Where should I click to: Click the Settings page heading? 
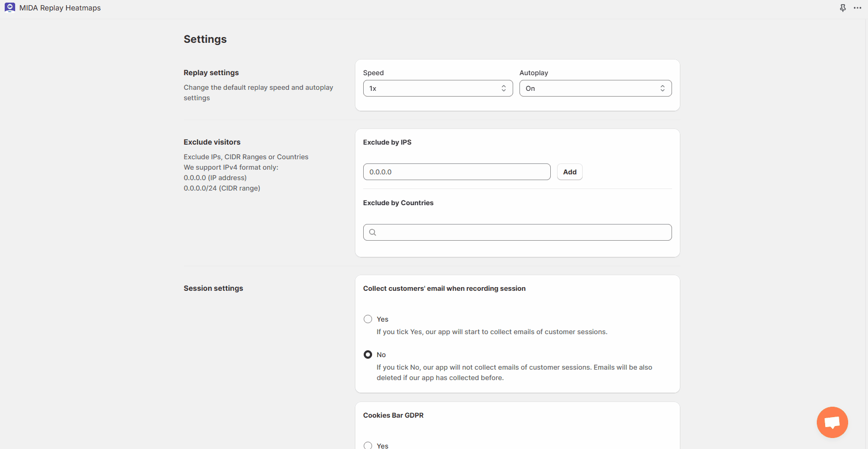(205, 39)
